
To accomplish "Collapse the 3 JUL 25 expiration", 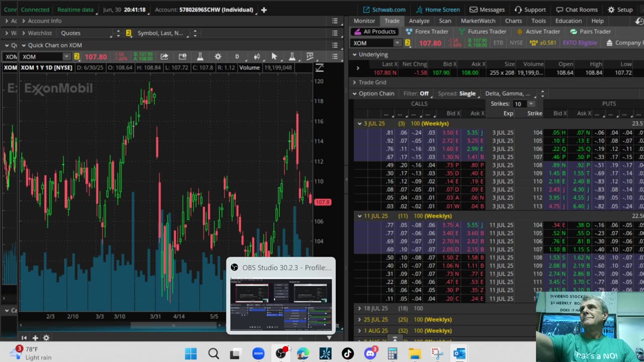I will [359, 124].
